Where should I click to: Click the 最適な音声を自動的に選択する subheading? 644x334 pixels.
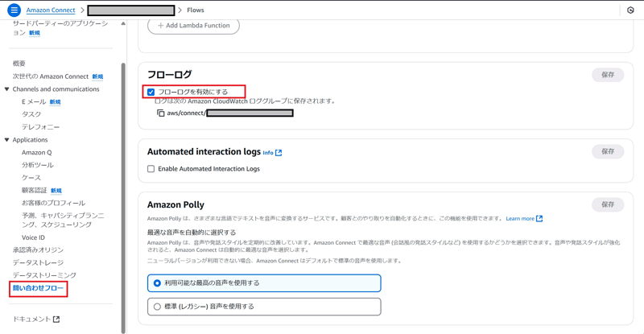point(192,233)
